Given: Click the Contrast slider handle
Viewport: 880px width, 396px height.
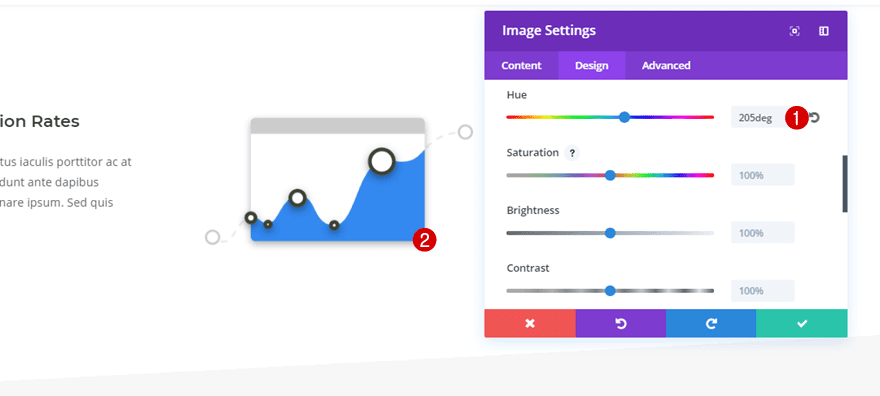Looking at the screenshot, I should point(610,291).
